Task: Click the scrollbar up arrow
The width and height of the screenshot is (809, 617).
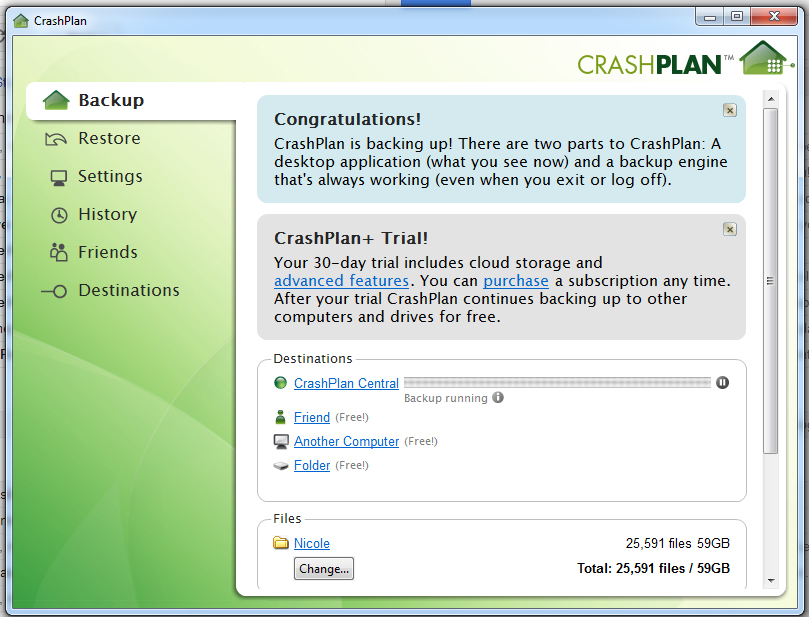Action: [x=771, y=99]
